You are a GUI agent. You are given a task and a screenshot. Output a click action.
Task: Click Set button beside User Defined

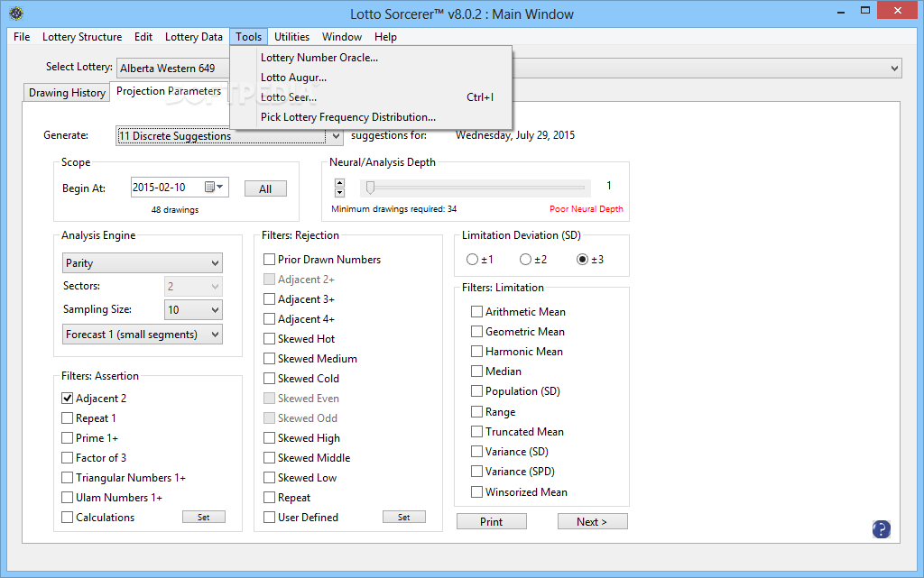coord(403,518)
